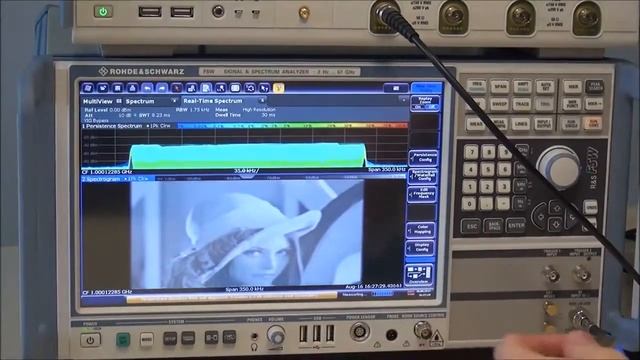This screenshot has width=640, height=360.
Task: Open the Persistence Config softkey
Action: click(x=423, y=157)
